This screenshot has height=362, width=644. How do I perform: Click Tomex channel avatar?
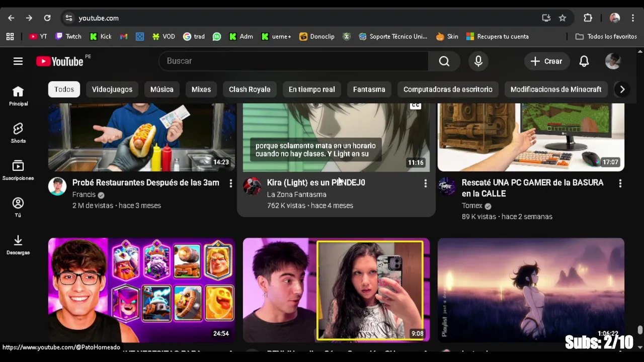[447, 187]
